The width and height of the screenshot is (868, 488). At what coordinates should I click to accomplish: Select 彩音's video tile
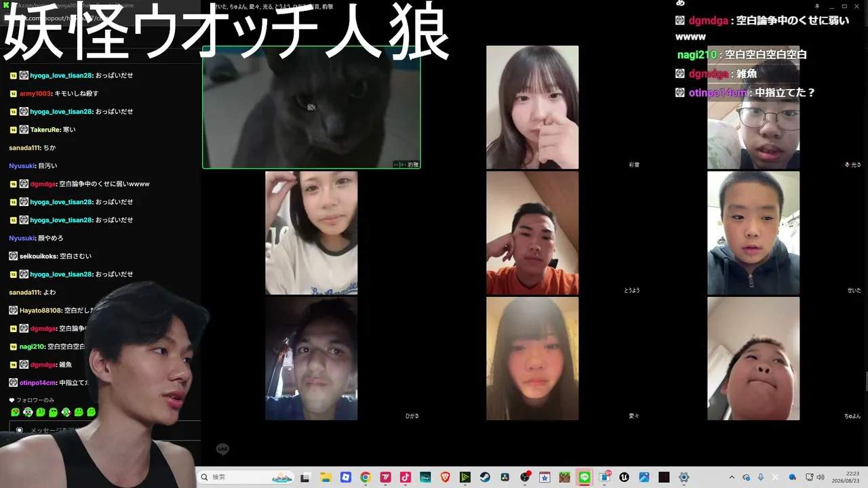[x=532, y=107]
